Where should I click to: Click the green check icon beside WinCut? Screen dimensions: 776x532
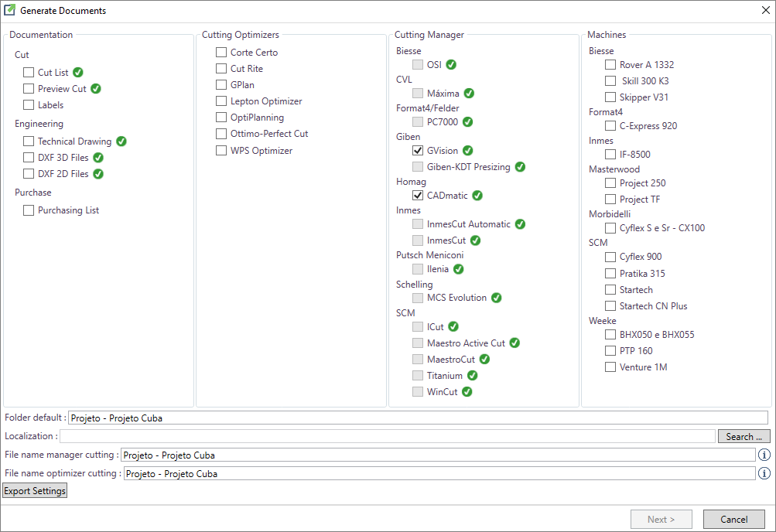[x=467, y=392]
